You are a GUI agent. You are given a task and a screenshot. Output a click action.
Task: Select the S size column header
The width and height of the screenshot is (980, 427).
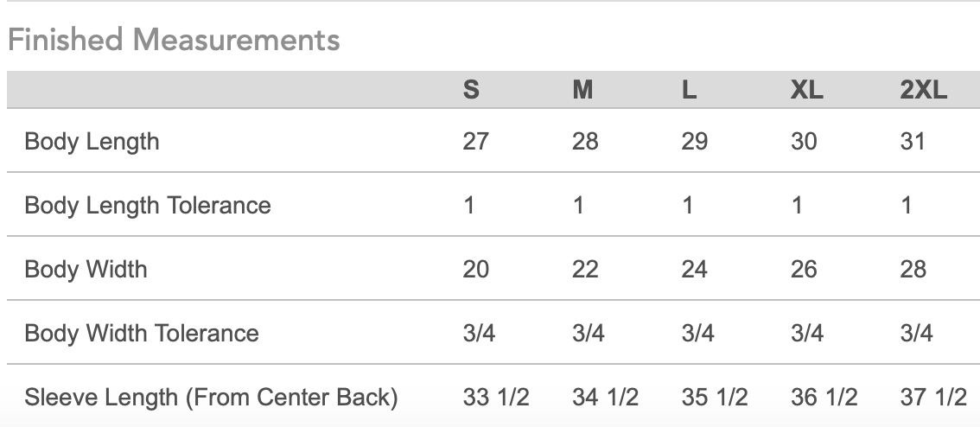click(471, 90)
